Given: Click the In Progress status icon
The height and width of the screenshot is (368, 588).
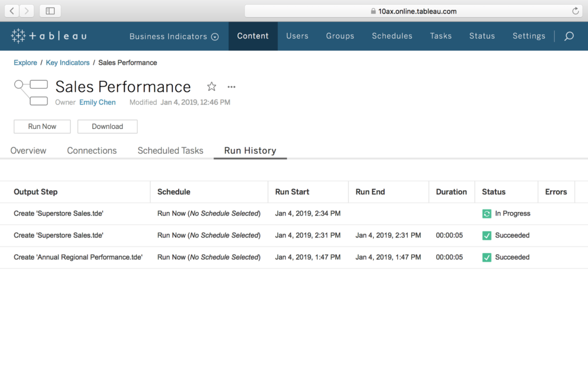Looking at the screenshot, I should pyautogui.click(x=487, y=214).
